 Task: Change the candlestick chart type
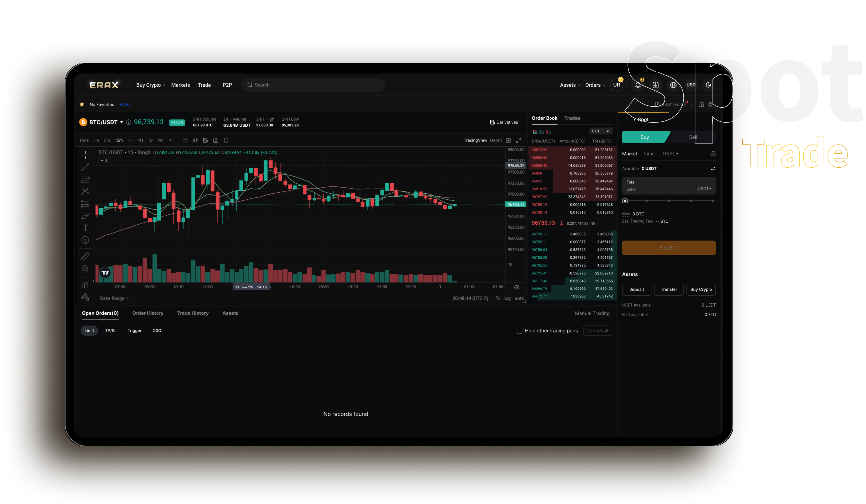tap(195, 140)
